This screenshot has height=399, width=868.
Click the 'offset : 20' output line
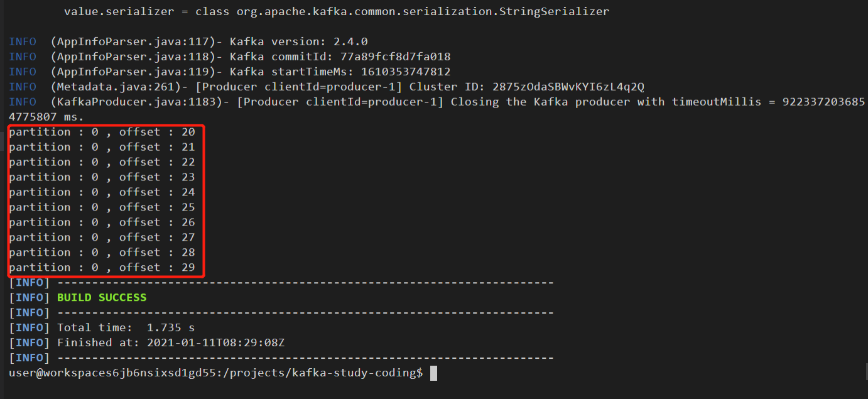point(102,132)
